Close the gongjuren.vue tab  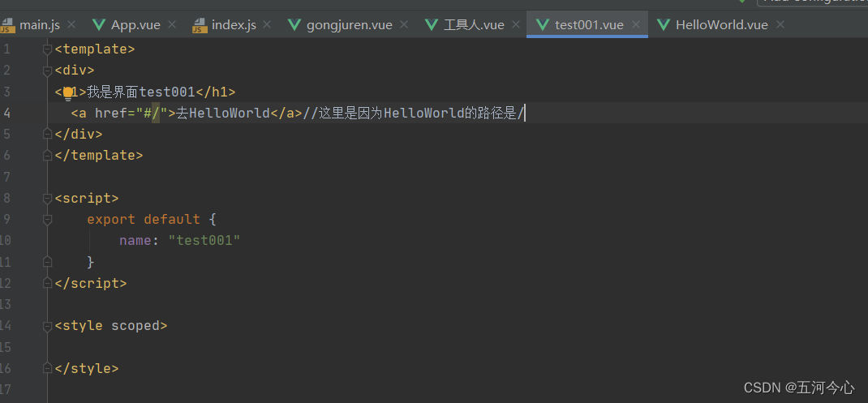[404, 25]
